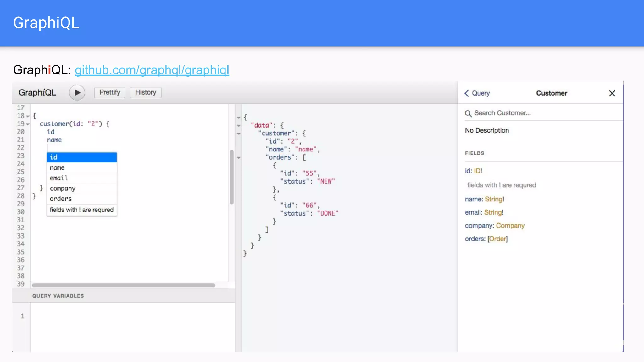Screen dimensions: 644x362
Task: Open the 'company' field documentation
Action: coord(479,226)
